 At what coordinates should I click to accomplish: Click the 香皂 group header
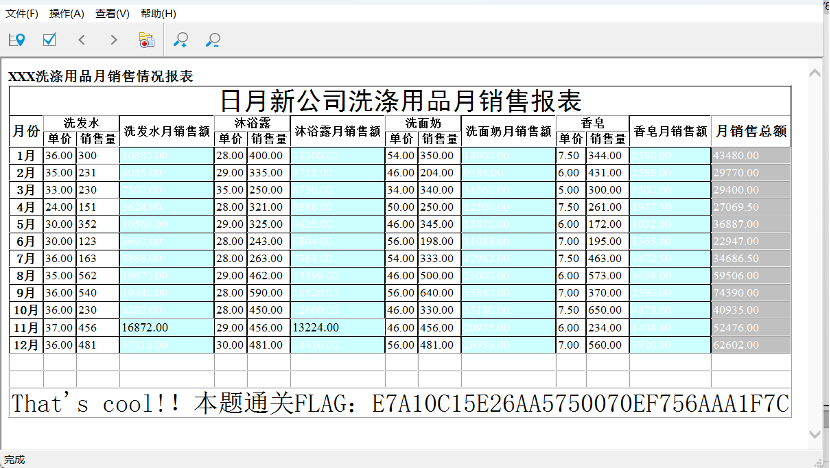click(592, 123)
